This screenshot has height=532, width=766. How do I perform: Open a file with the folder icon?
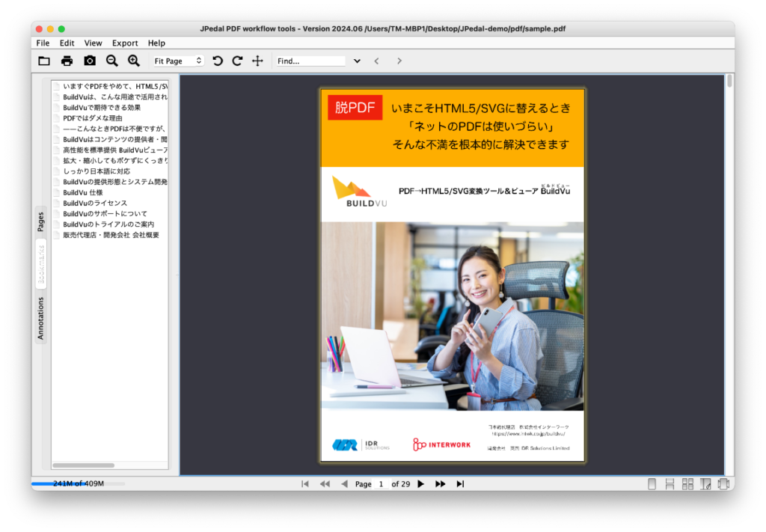[x=44, y=61]
